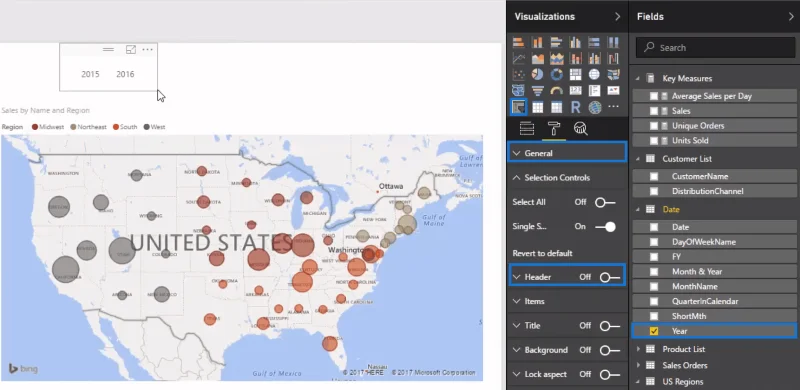The width and height of the screenshot is (800, 390).
Task: Select the Map globe visualization
Action: tap(594, 75)
